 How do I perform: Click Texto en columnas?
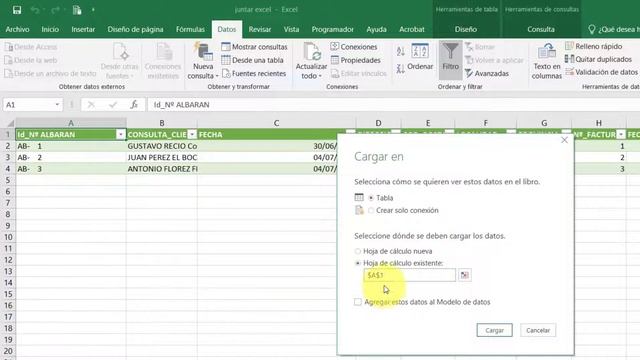547,61
